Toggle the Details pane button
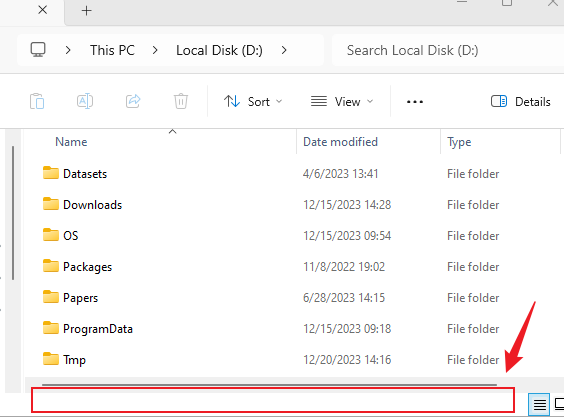The image size is (564, 417). (520, 102)
